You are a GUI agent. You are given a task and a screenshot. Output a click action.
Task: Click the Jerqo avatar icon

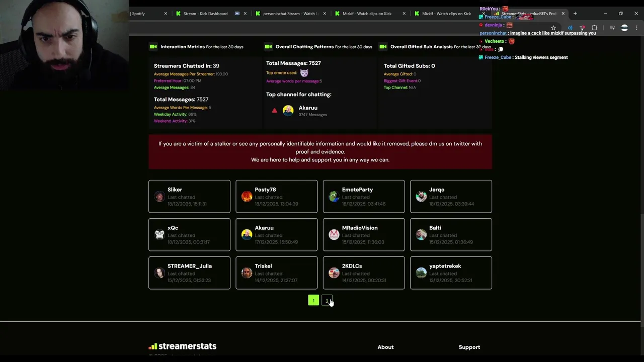pos(421,197)
